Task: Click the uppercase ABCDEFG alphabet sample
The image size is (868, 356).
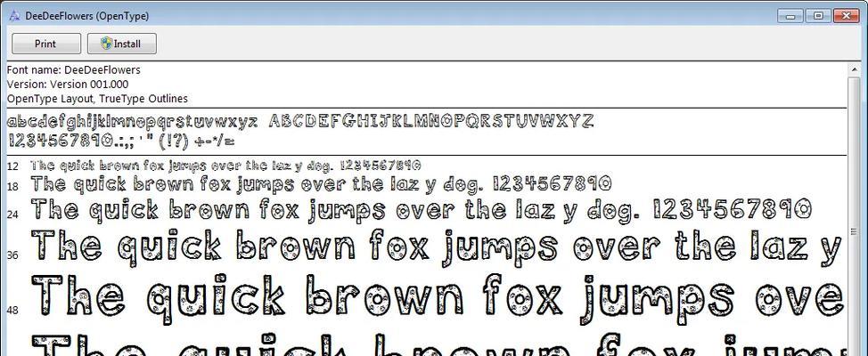Action: click(x=431, y=121)
